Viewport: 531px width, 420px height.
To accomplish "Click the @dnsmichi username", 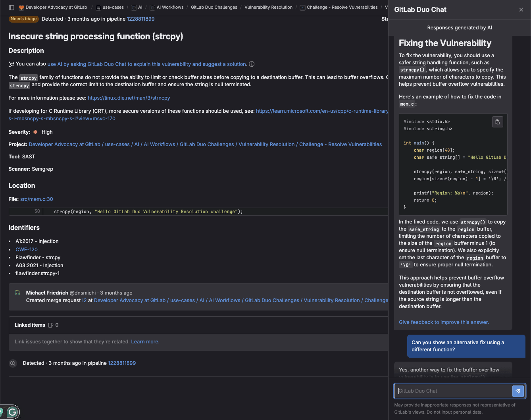I will 83,293.
